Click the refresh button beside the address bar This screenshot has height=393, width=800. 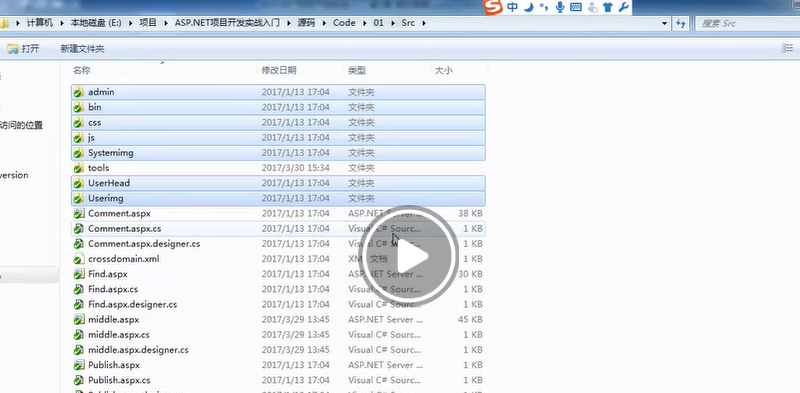tap(680, 23)
